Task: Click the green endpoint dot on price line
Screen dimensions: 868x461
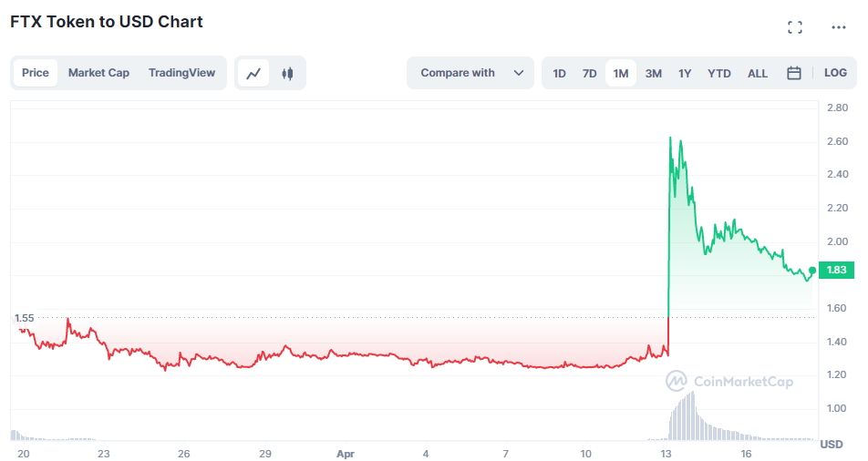Action: coord(812,270)
